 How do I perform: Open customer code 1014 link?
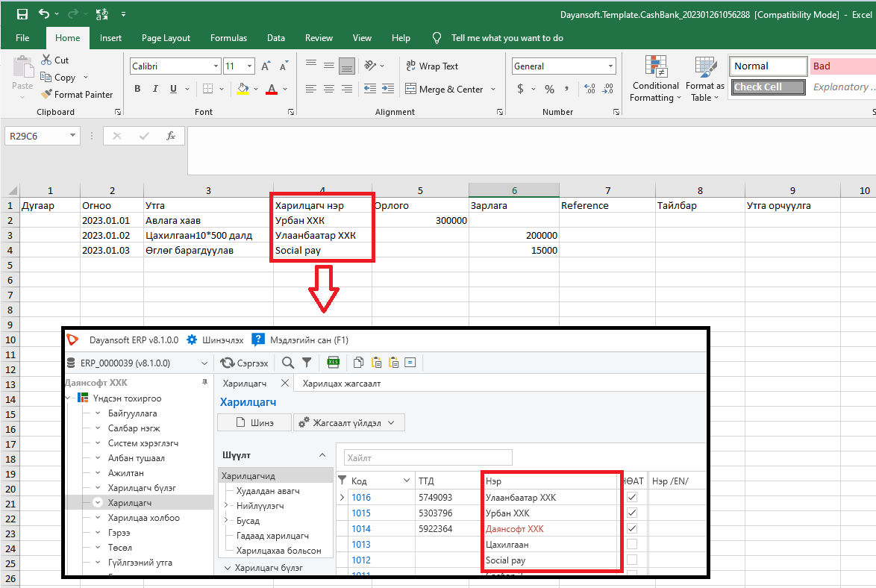click(x=361, y=529)
